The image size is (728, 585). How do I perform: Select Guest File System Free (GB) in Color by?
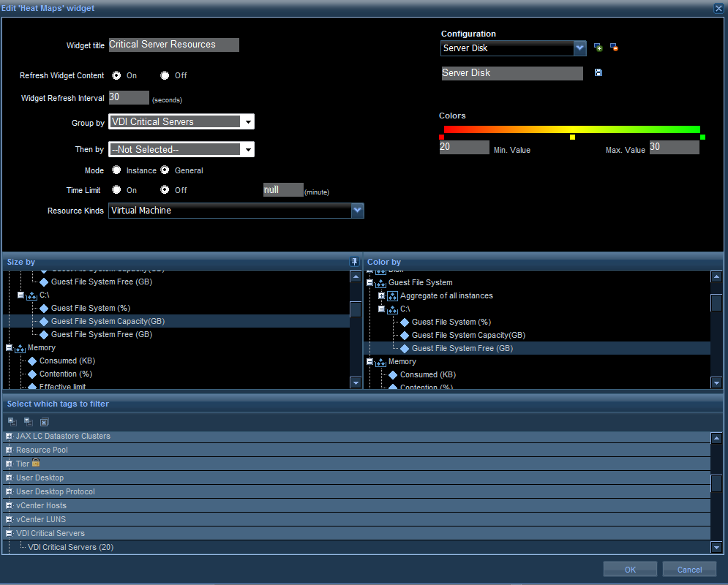[462, 349]
